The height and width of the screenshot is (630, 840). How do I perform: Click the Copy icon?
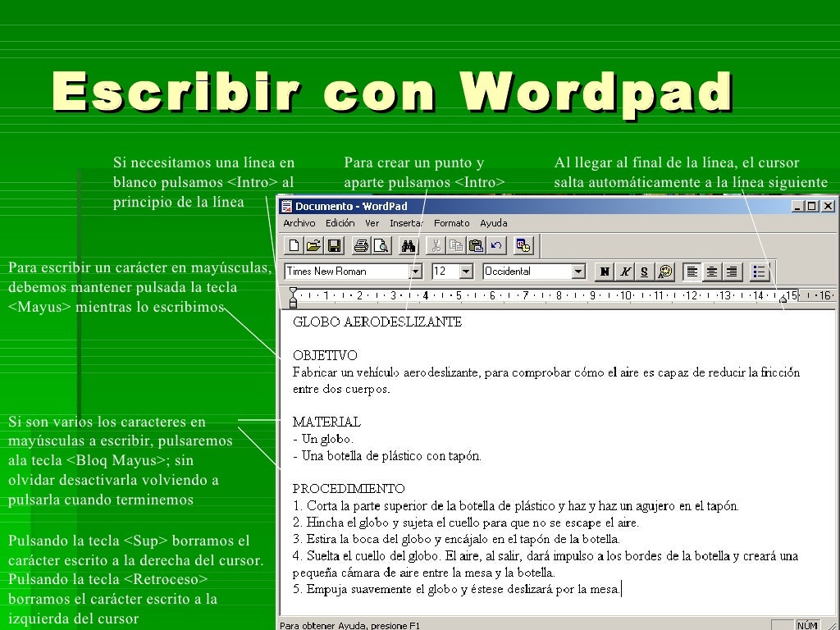tap(455, 246)
